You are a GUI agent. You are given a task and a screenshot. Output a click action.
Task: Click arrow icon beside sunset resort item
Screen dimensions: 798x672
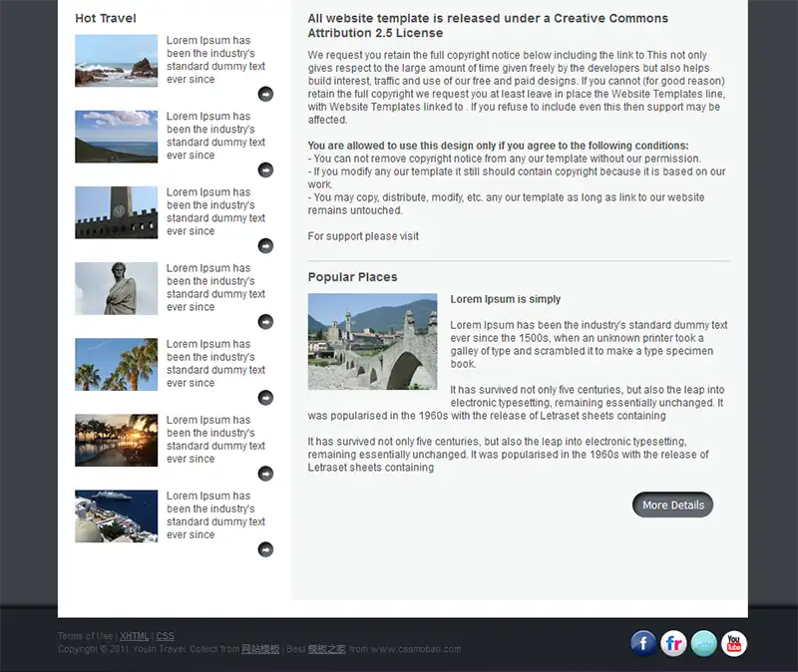pos(265,473)
